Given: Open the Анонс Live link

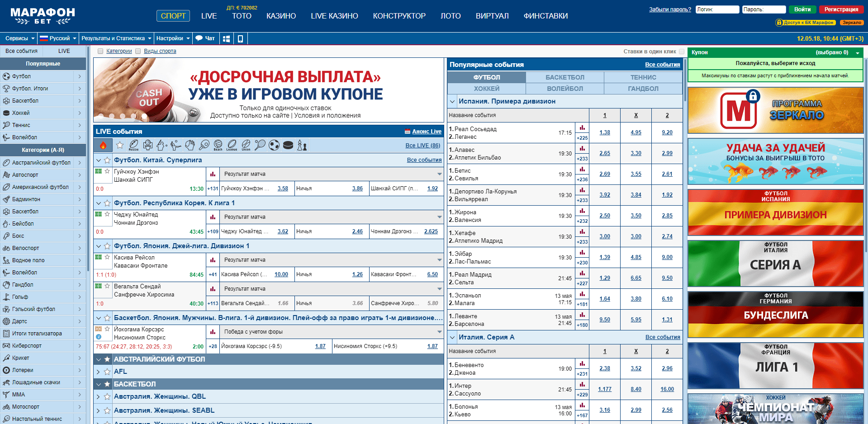Looking at the screenshot, I should (427, 132).
